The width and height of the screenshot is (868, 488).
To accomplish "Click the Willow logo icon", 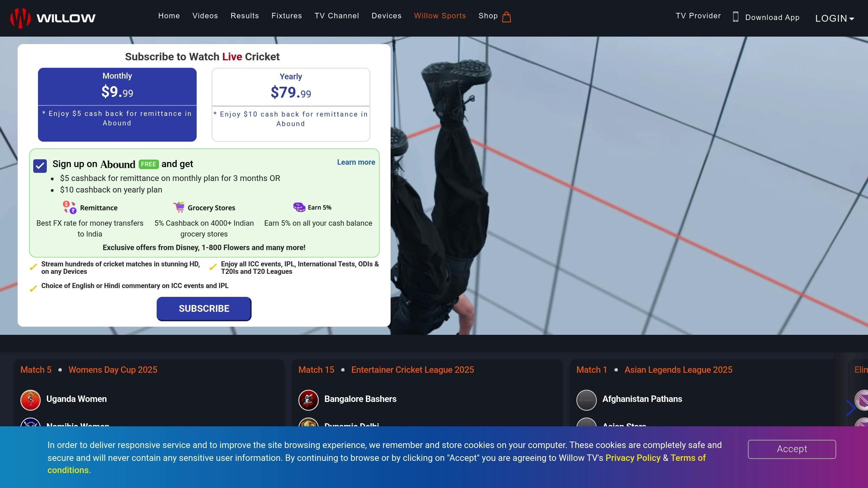I will 20,18.
